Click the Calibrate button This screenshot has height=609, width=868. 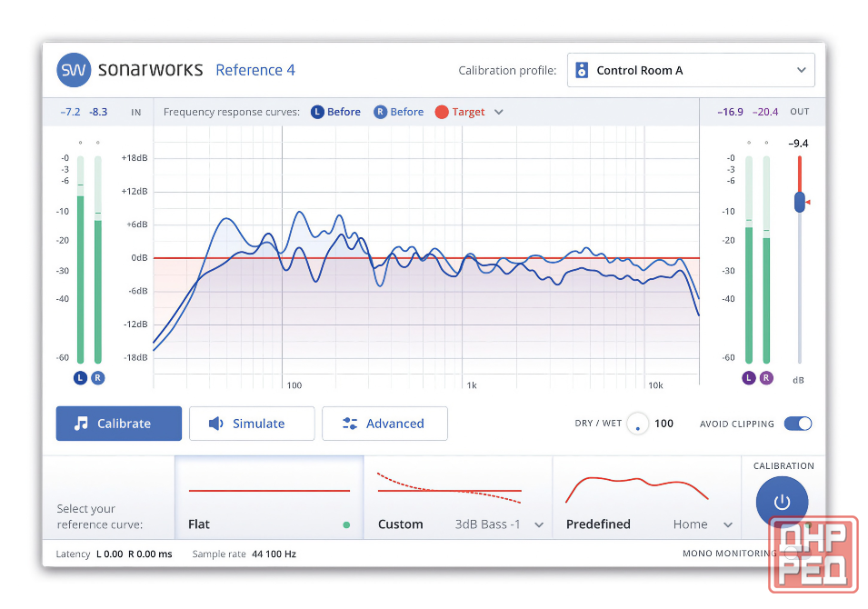click(x=118, y=424)
